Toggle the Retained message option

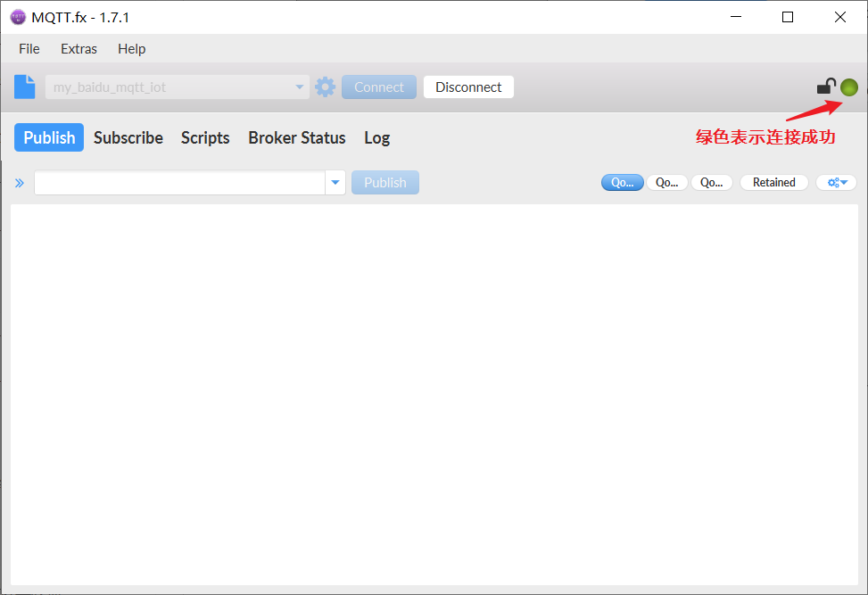coord(774,182)
